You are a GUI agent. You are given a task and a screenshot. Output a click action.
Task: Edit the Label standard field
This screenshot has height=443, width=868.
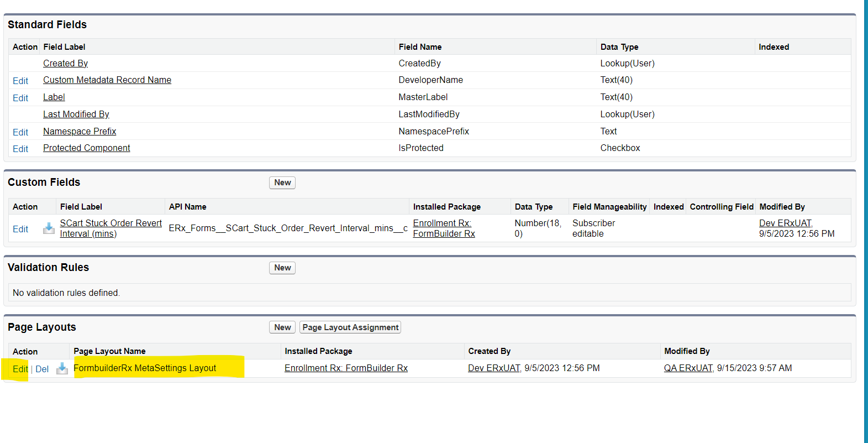tap(20, 98)
